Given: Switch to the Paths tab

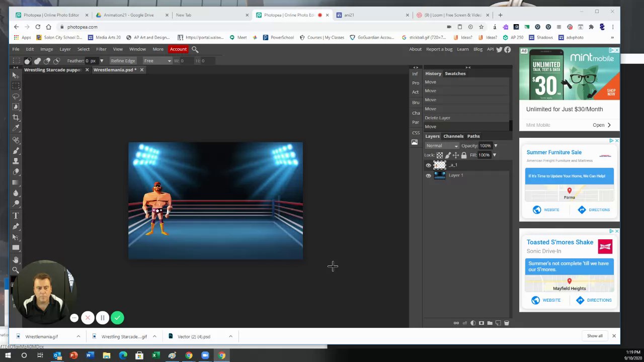Looking at the screenshot, I should pos(473,136).
